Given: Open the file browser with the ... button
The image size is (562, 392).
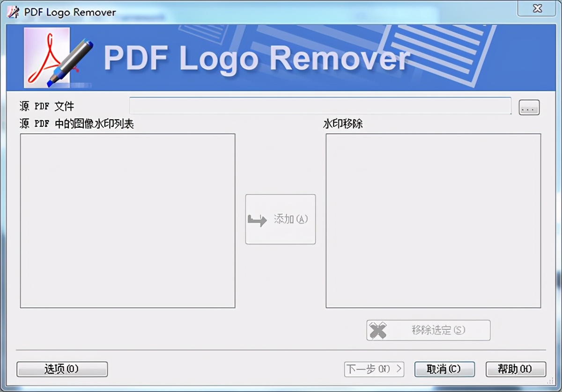Looking at the screenshot, I should (528, 107).
